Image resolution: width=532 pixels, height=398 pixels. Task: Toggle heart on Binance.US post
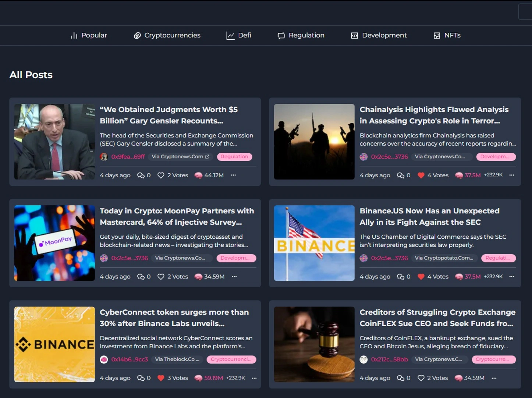[421, 277]
